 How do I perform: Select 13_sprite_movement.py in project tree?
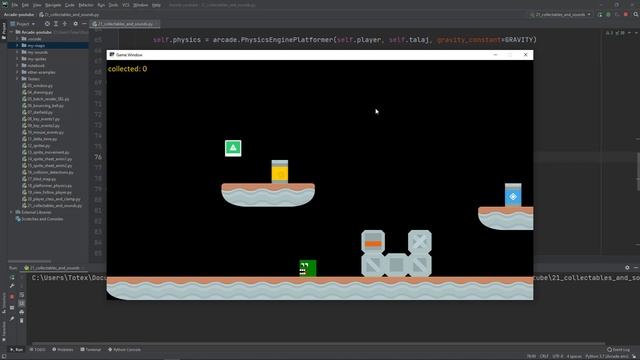pyautogui.click(x=45, y=152)
